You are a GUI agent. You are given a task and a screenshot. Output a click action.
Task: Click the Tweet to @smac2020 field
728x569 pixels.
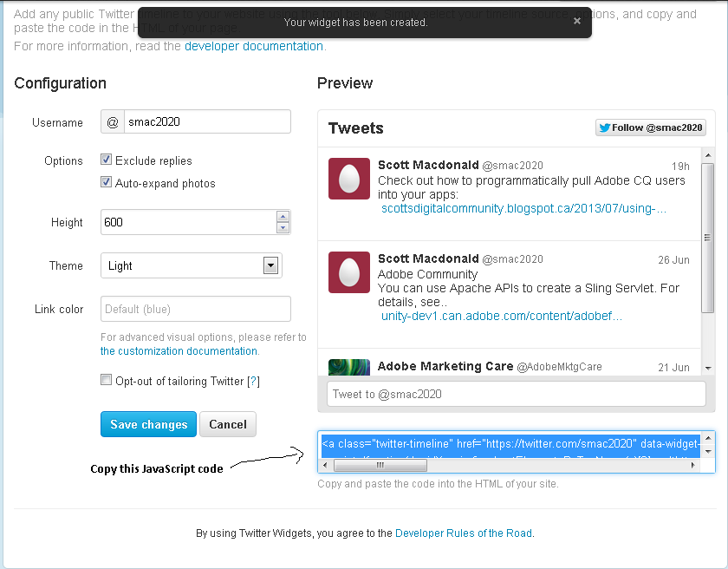click(517, 395)
